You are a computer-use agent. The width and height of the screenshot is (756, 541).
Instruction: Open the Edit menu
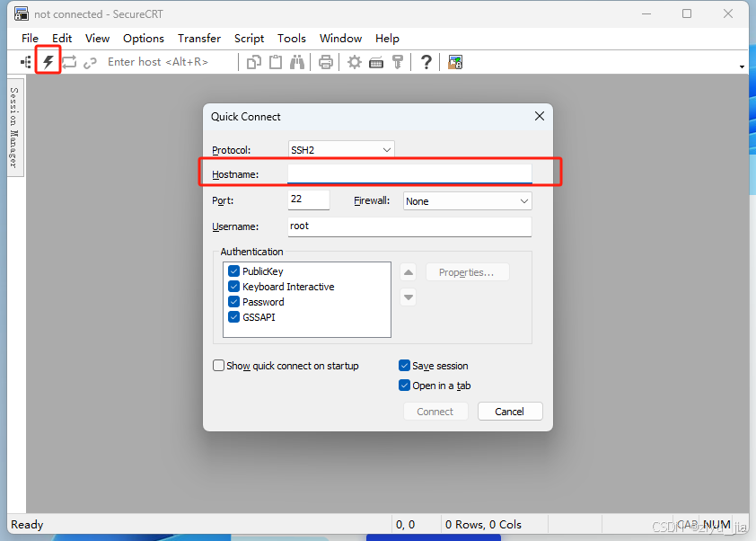click(62, 38)
